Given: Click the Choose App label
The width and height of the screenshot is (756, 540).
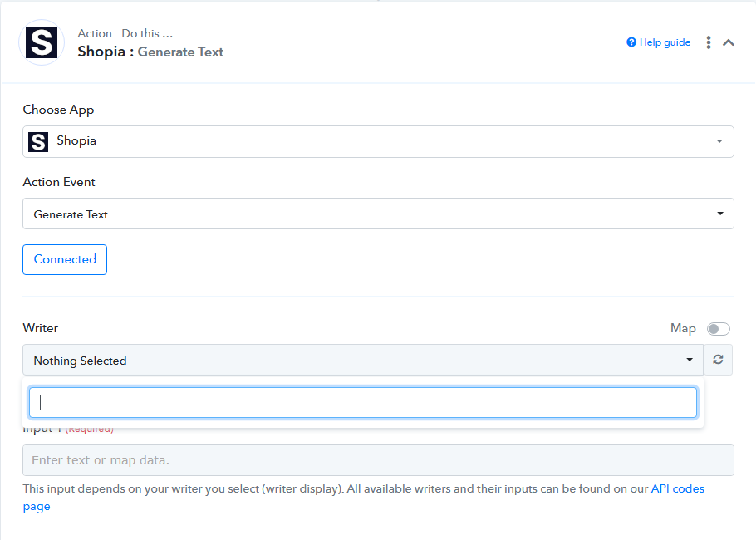Looking at the screenshot, I should tap(58, 110).
